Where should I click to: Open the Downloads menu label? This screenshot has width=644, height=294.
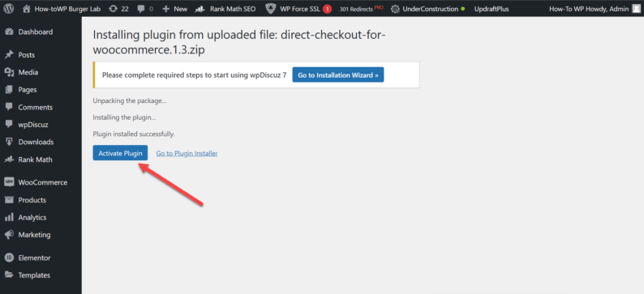click(36, 142)
